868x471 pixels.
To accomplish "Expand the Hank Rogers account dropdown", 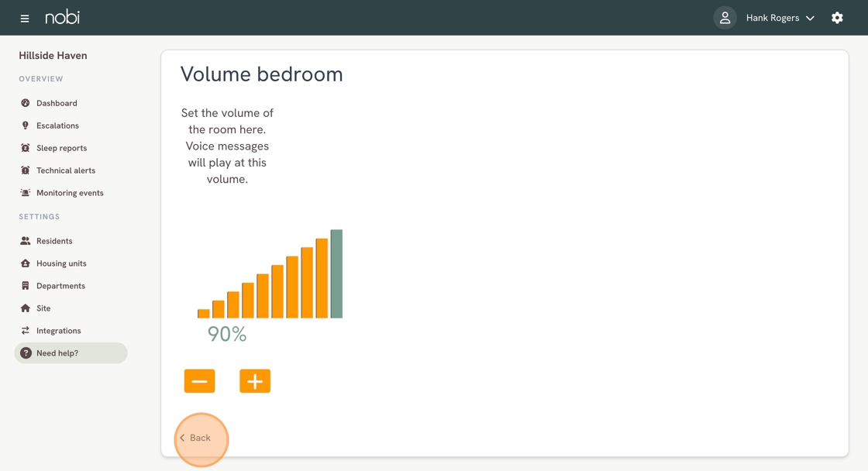I will [x=780, y=18].
